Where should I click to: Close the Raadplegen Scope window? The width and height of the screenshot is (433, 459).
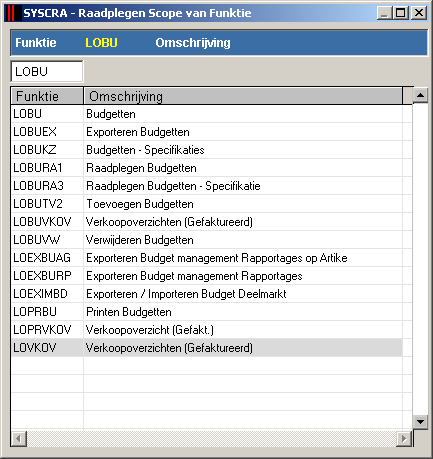419,13
